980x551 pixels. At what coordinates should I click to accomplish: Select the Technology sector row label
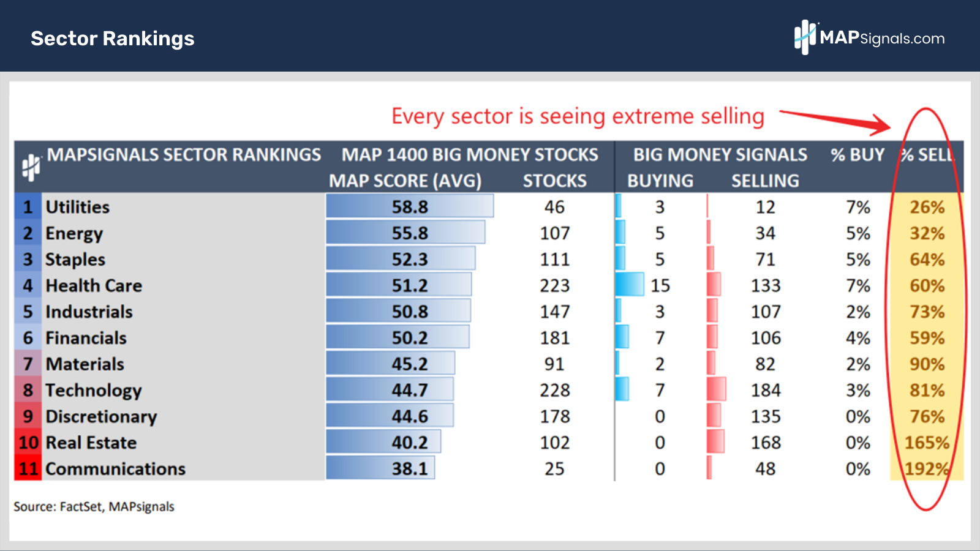point(94,391)
